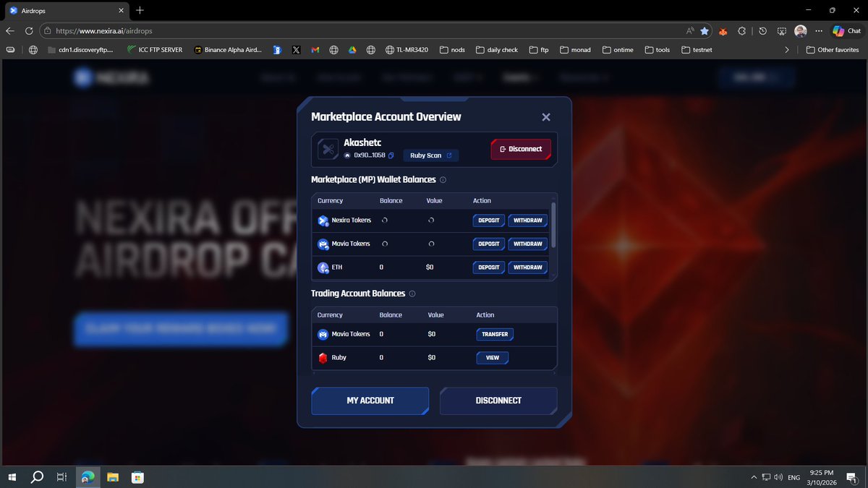868x488 pixels.
Task: Deposit ETH to marketplace wallet
Action: coord(489,267)
